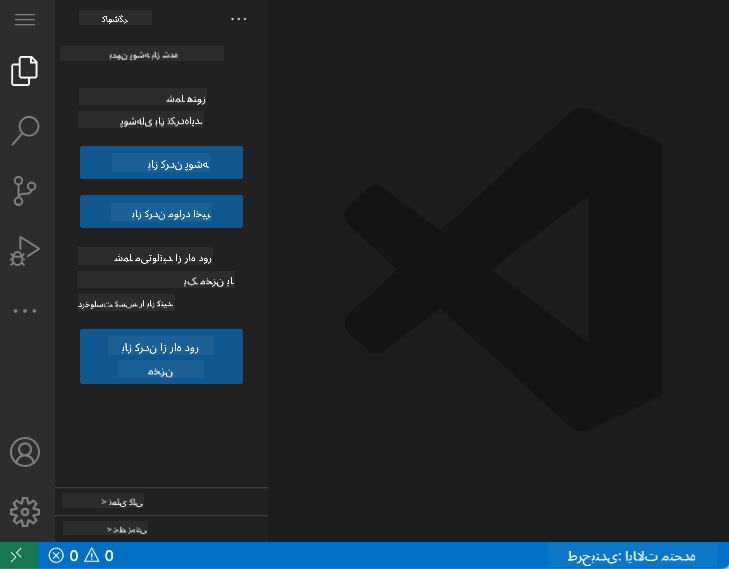Click the Manage gear icon

pyautogui.click(x=25, y=511)
